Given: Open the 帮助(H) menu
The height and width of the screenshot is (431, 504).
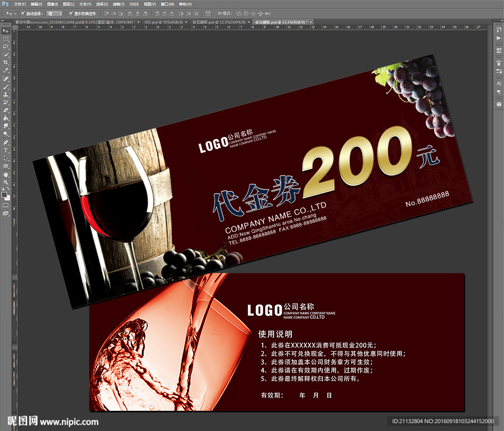Looking at the screenshot, I should (x=185, y=4).
